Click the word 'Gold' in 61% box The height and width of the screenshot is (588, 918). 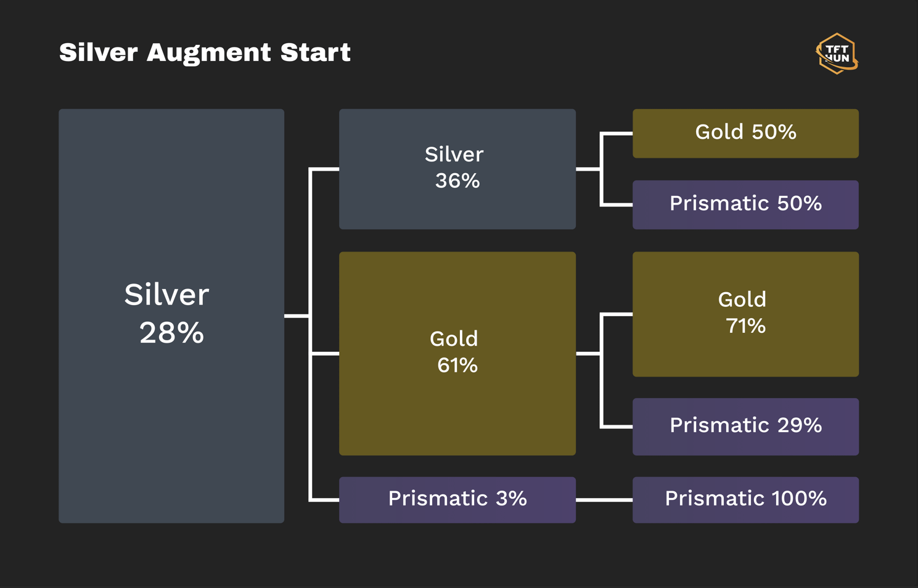click(x=454, y=338)
